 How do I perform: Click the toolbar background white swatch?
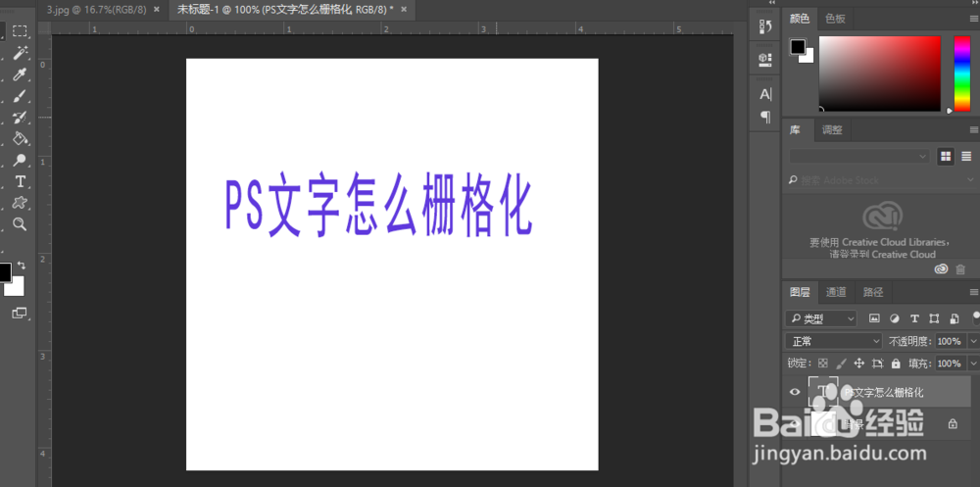[17, 288]
